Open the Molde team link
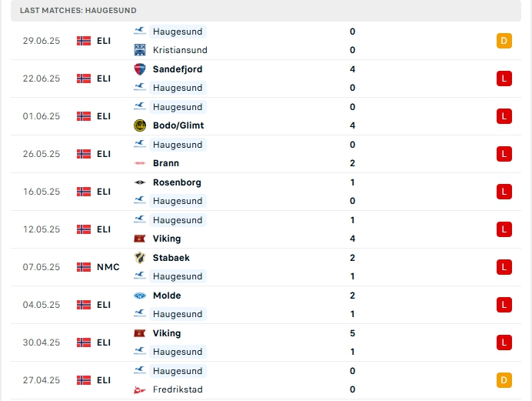Image resolution: width=532 pixels, height=401 pixels. [x=167, y=296]
